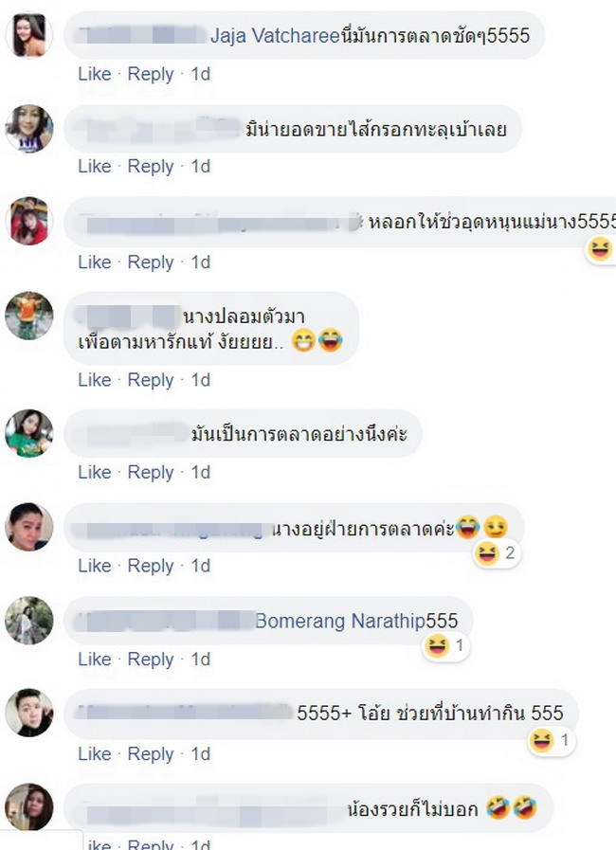Reply to the third comment with 5555
Image resolution: width=616 pixels, height=850 pixels.
pyautogui.click(x=150, y=262)
